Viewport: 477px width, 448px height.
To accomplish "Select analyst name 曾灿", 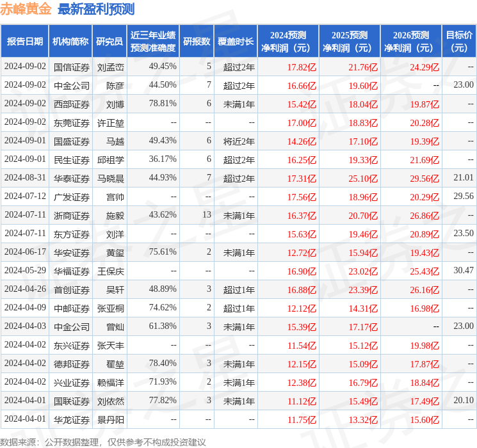I will coord(115,327).
